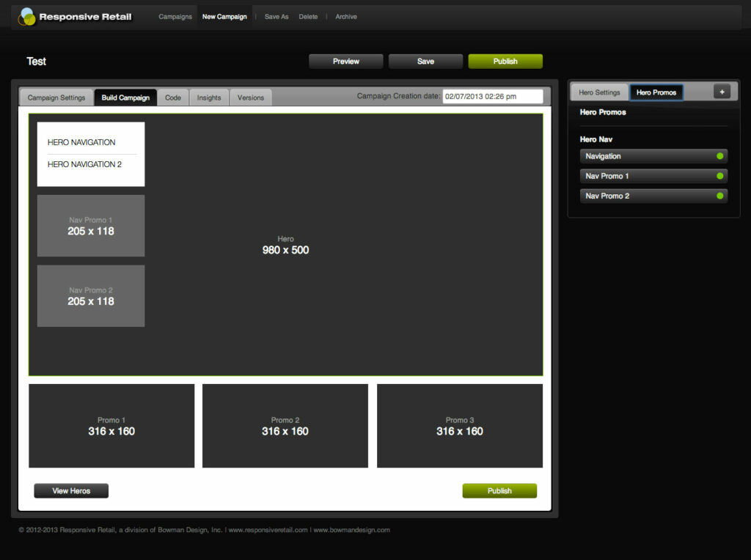This screenshot has width=751, height=560.
Task: Click the Responsive Retail logo icon
Action: pos(27,17)
